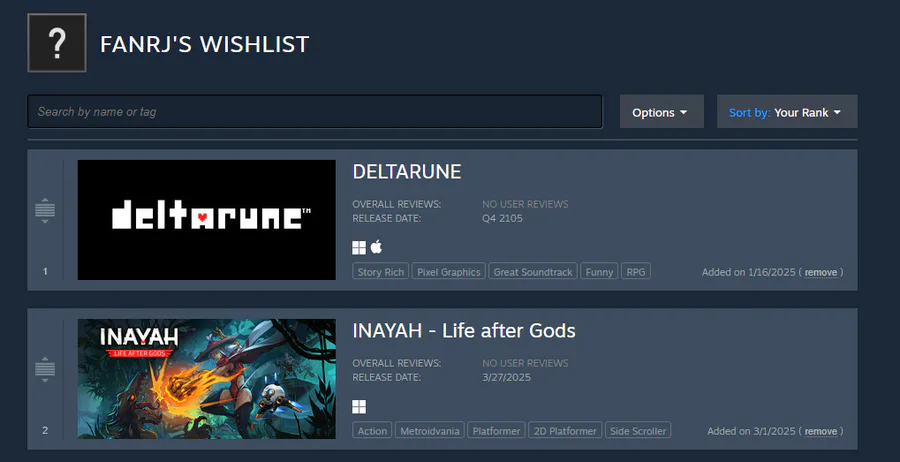Open the Sort by Your Rank dropdown
Screen dimensions: 900x462
(787, 112)
